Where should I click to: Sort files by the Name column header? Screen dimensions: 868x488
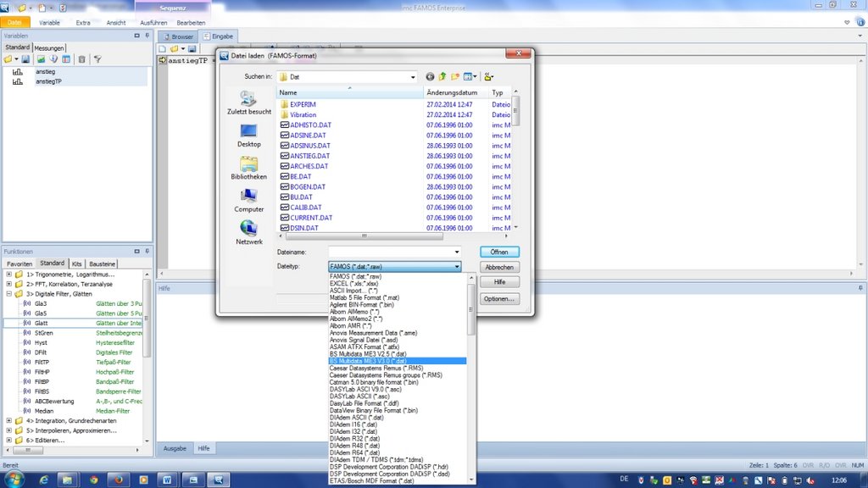[x=350, y=92]
